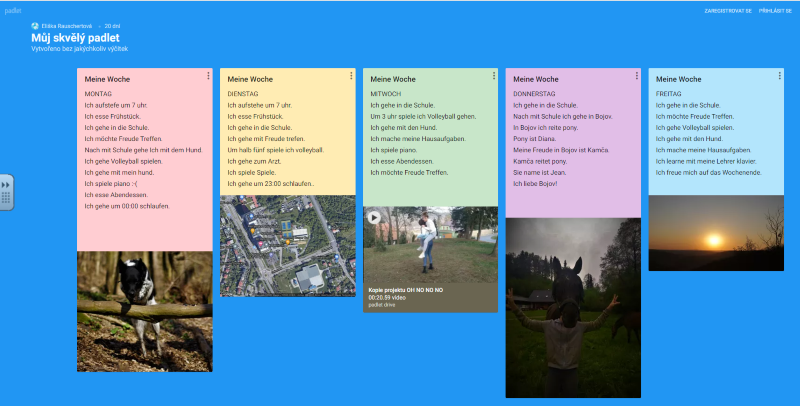Click the fast-forward arrows on the left side tab
Image resolution: width=800 pixels, height=406 pixels.
click(6, 184)
